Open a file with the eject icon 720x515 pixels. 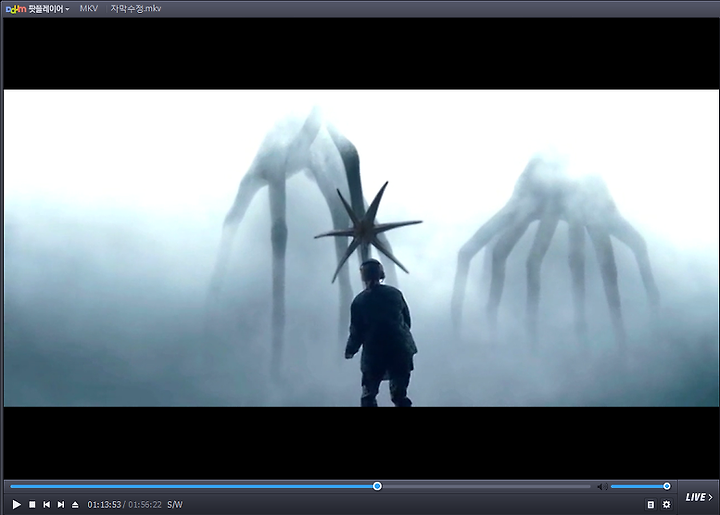[x=75, y=504]
